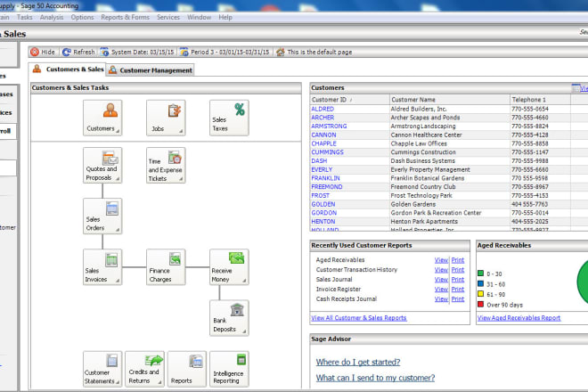Screen dimensions: 588x392
Task: Open customer FREEMOND record
Action: pos(327,187)
